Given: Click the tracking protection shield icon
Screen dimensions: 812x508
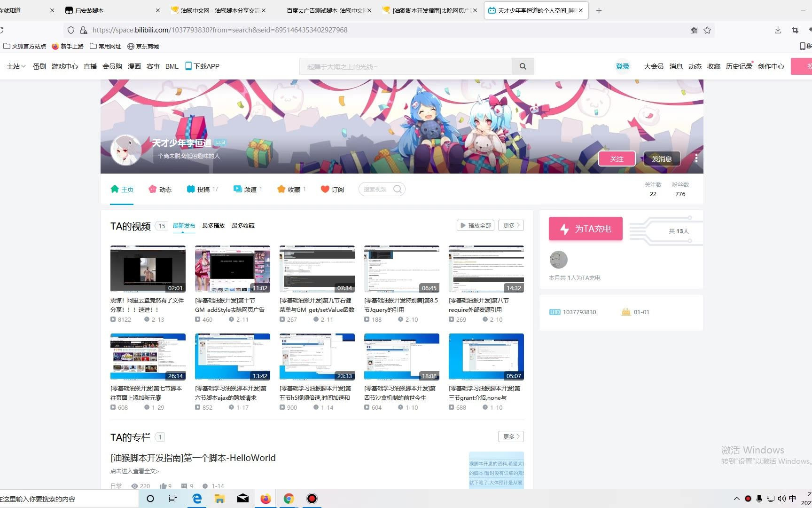Looking at the screenshot, I should click(71, 30).
